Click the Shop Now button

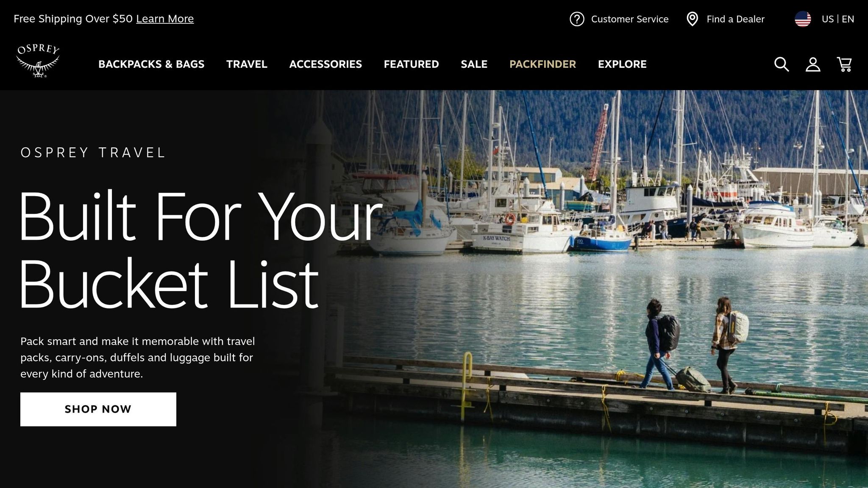point(98,409)
